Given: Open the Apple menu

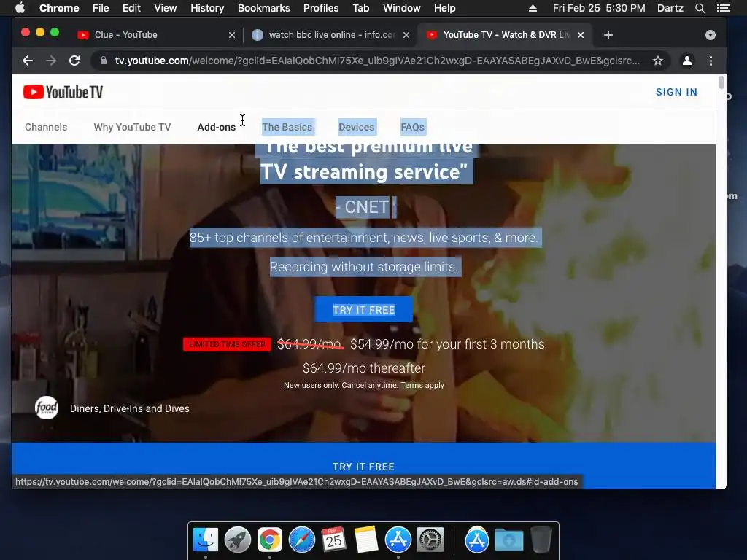Looking at the screenshot, I should click(x=20, y=8).
